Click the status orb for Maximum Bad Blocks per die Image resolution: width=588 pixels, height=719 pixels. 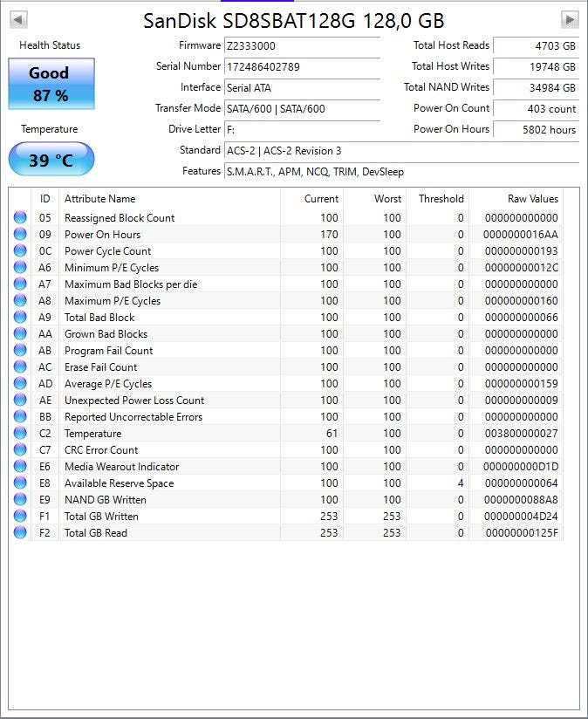(20, 284)
